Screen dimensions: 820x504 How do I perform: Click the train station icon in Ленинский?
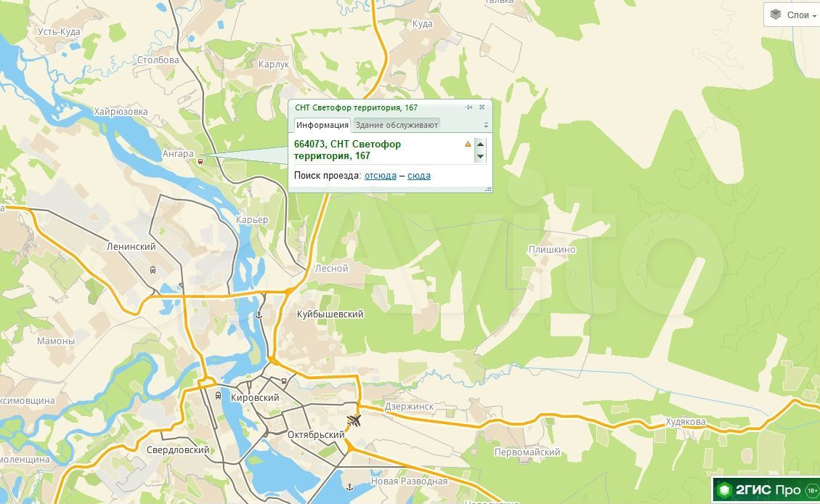click(153, 269)
